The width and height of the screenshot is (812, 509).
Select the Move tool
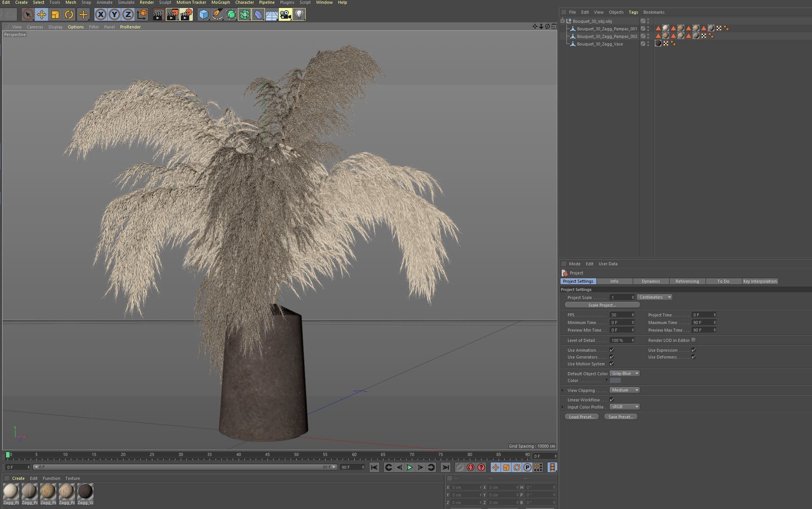coord(42,15)
